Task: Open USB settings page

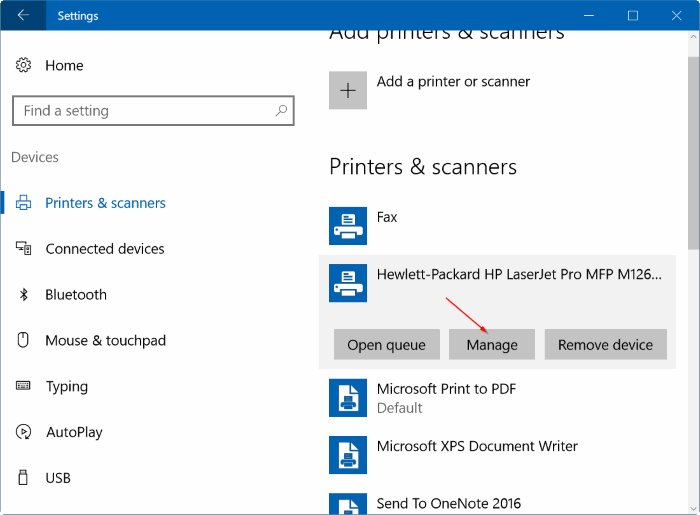Action: pyautogui.click(x=58, y=479)
